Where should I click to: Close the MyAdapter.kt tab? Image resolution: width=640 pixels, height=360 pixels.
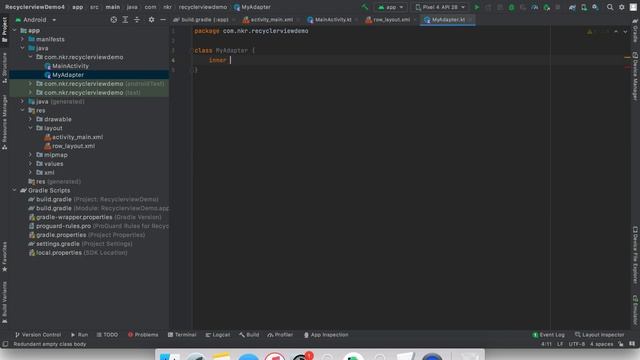point(470,20)
